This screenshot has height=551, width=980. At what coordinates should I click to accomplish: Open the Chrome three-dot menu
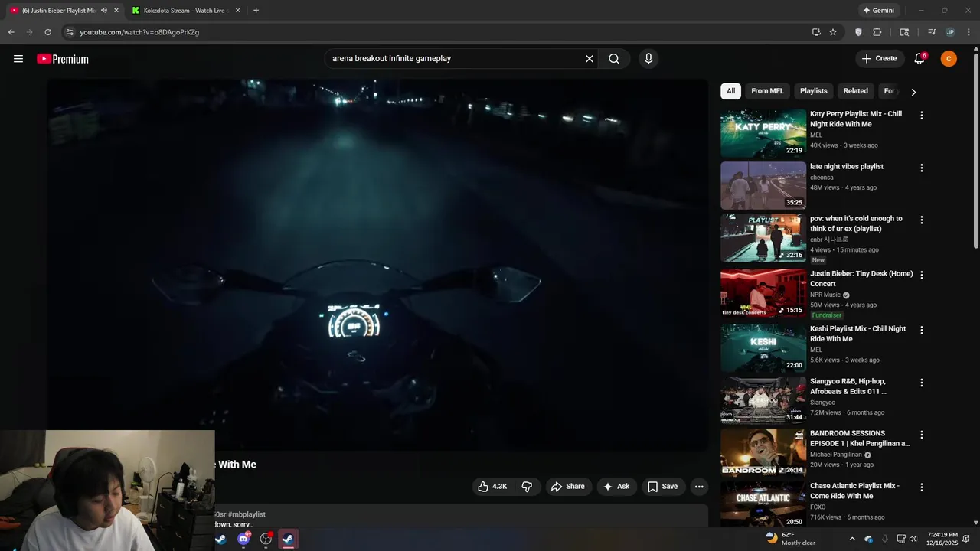pos(969,32)
